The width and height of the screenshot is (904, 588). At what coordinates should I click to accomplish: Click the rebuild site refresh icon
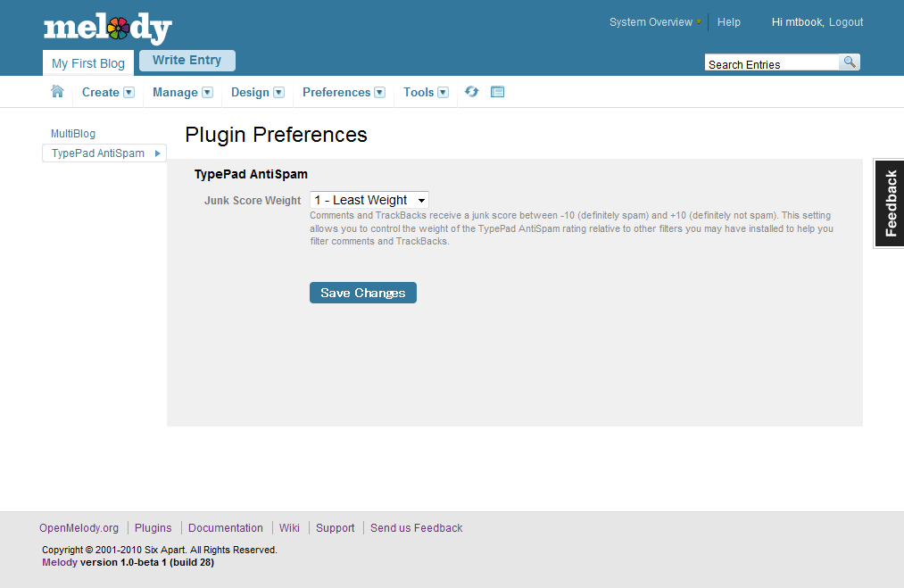tap(471, 92)
